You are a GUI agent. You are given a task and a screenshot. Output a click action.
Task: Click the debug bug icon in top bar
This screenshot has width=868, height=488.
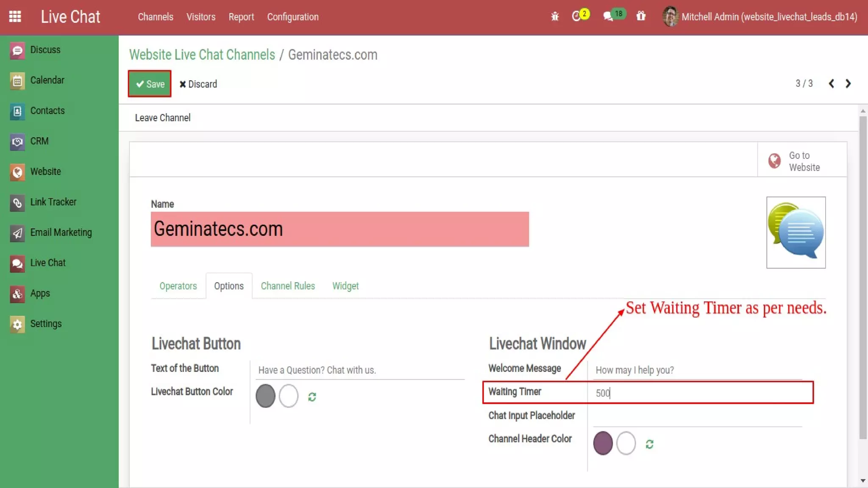[555, 17]
